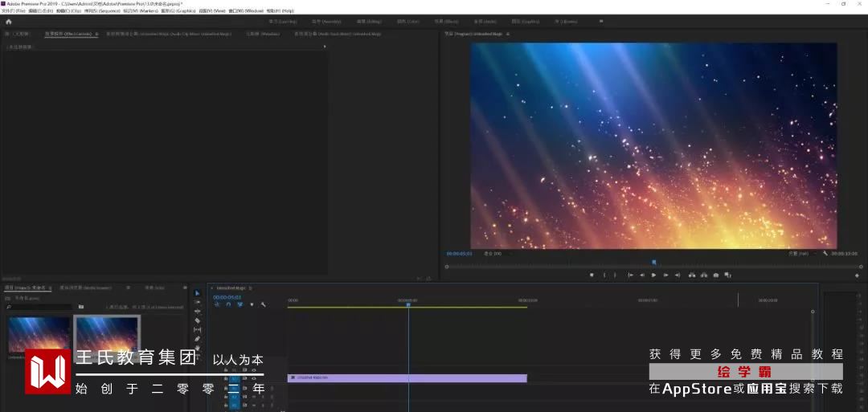Play the sequence in Program monitor
The image size is (868, 412).
(x=653, y=275)
